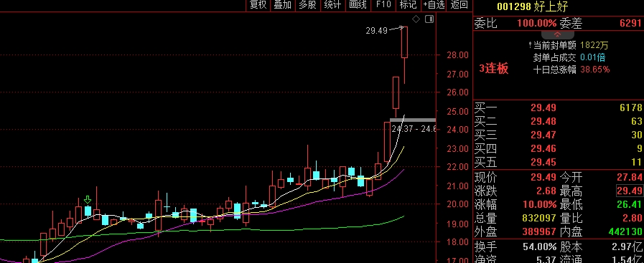The width and height of the screenshot is (644, 263).
Task: Click the stock title 001298 好上好
Action: coord(532,6)
